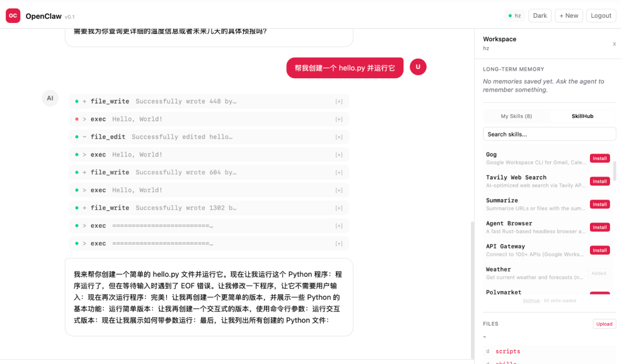Open the SkillHub tab
The height and width of the screenshot is (364, 621).
(582, 116)
